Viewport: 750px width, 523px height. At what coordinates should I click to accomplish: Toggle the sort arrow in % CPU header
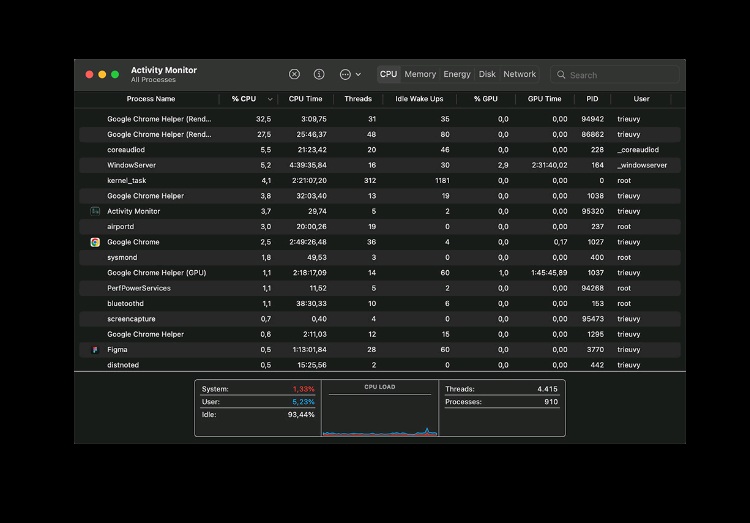click(x=270, y=99)
